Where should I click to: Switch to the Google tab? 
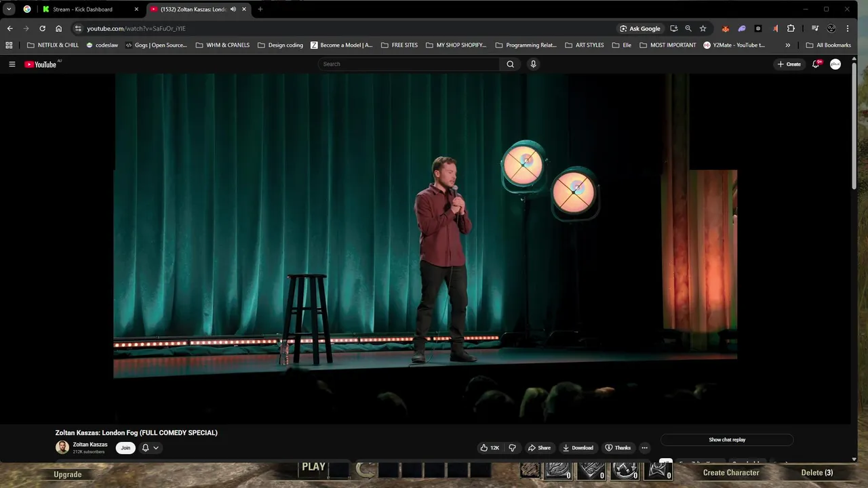pyautogui.click(x=27, y=9)
